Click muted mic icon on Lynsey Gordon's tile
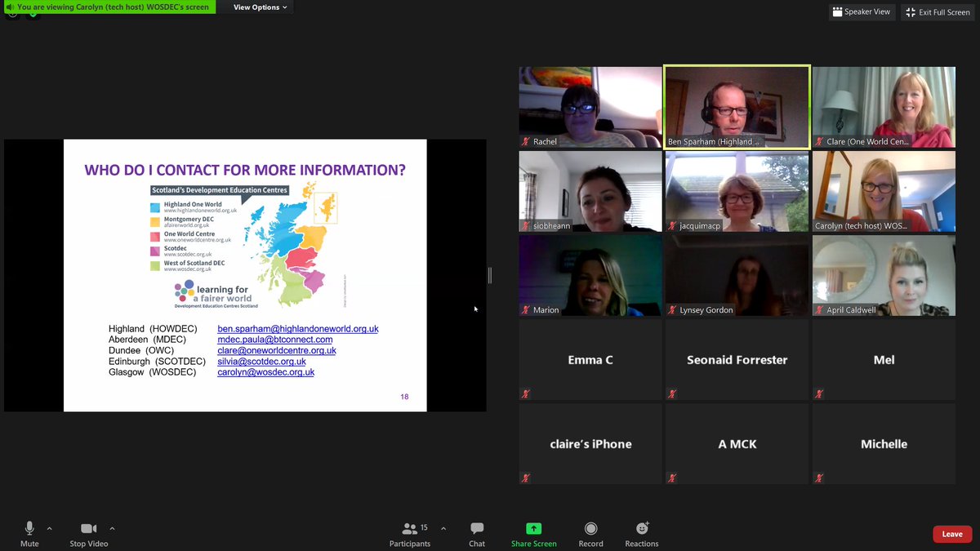 (672, 309)
